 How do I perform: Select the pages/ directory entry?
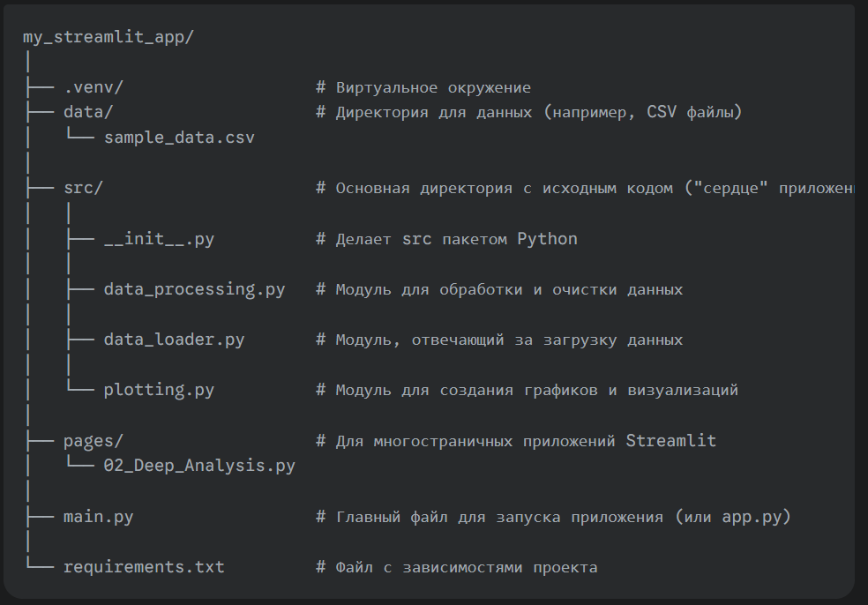coord(93,441)
